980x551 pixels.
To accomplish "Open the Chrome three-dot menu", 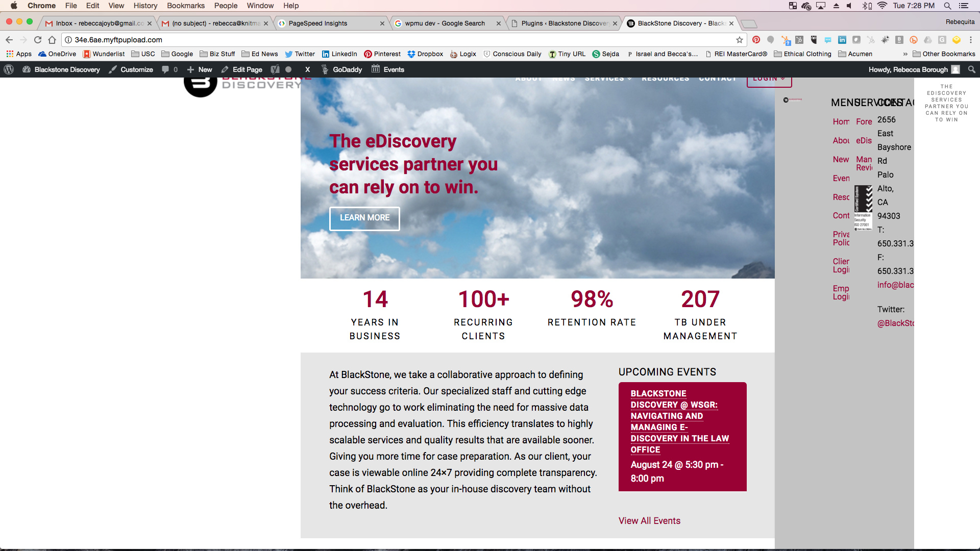I will click(x=971, y=40).
